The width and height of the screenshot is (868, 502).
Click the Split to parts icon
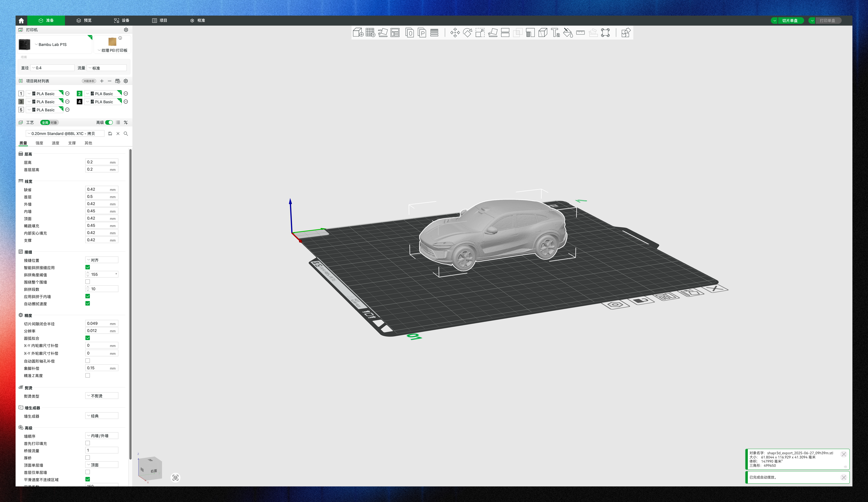[x=422, y=33]
